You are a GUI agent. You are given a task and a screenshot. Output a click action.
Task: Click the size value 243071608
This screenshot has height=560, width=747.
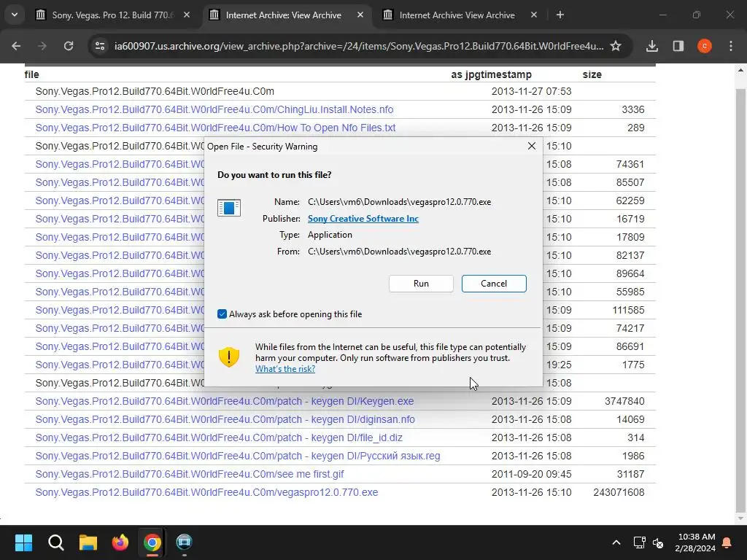click(619, 492)
